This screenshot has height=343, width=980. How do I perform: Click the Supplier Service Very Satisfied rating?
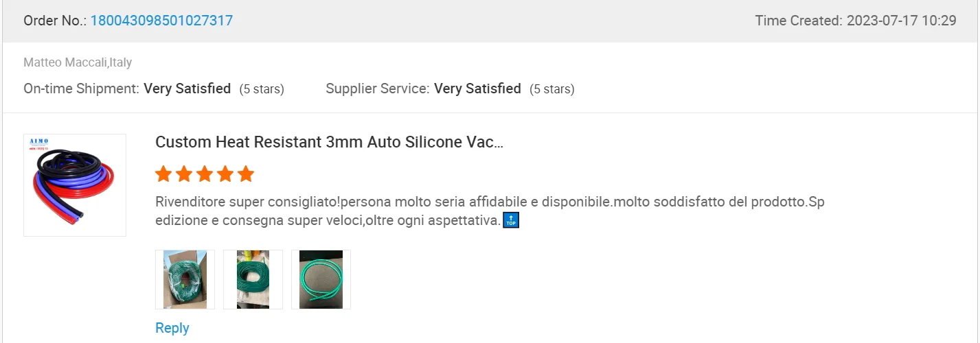[477, 88]
